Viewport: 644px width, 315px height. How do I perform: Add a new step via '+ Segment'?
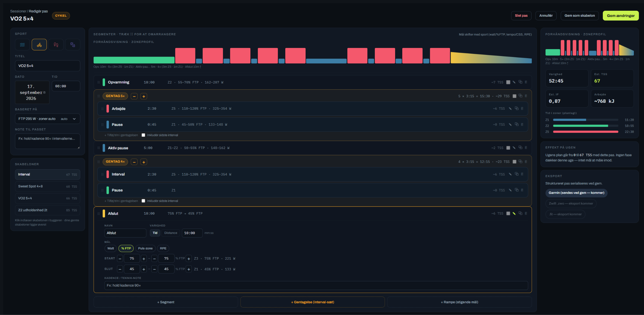point(166,302)
